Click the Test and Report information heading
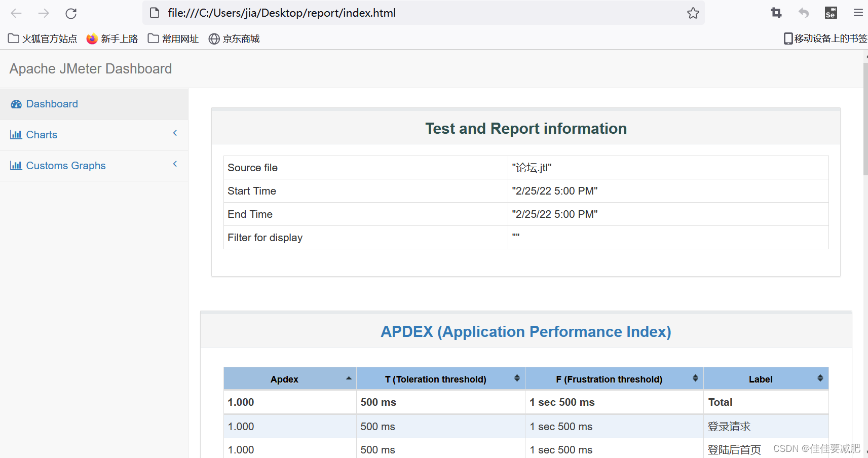The height and width of the screenshot is (458, 868). [x=526, y=129]
